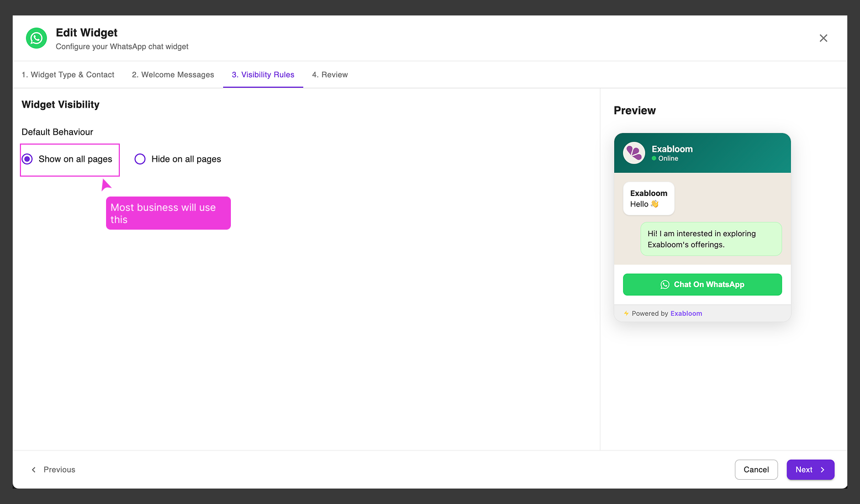Enable the highlighted Show on all pages radio

point(27,158)
